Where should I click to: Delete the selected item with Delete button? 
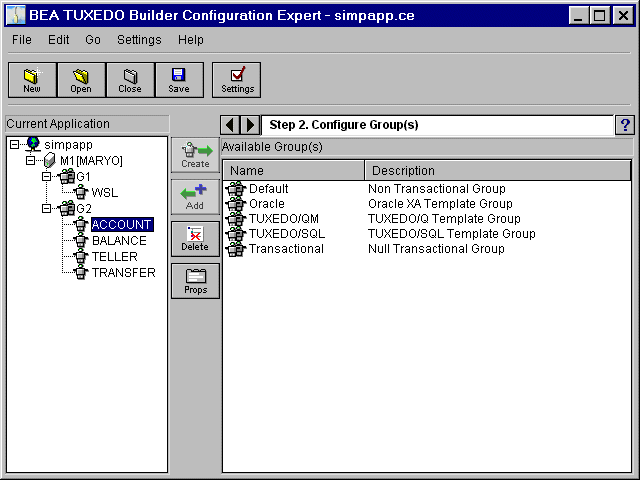[x=196, y=239]
